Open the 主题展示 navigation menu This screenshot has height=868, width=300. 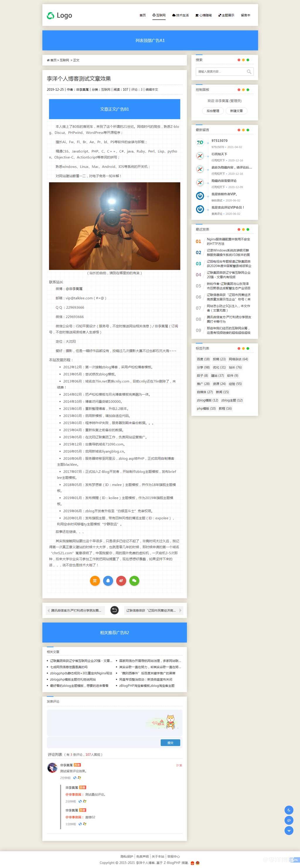tap(226, 16)
